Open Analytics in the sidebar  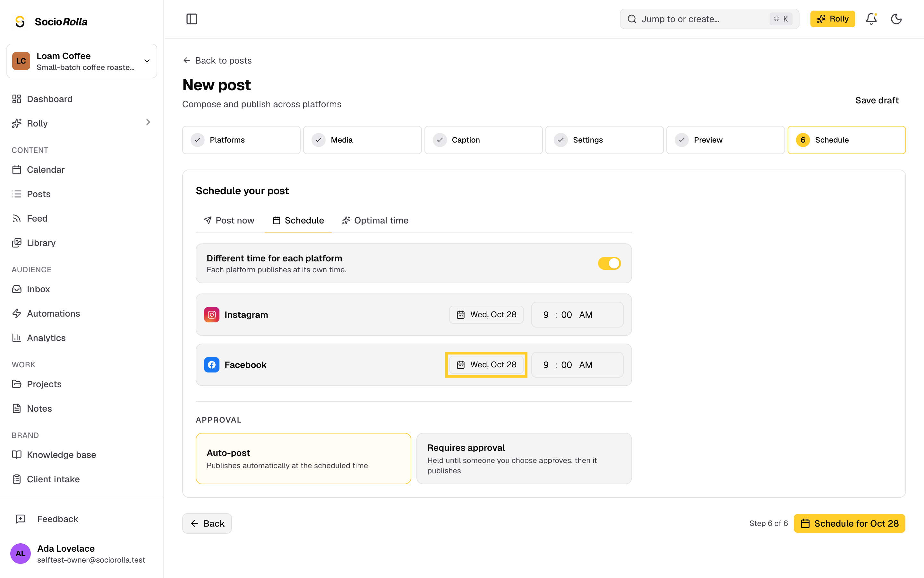82,338
